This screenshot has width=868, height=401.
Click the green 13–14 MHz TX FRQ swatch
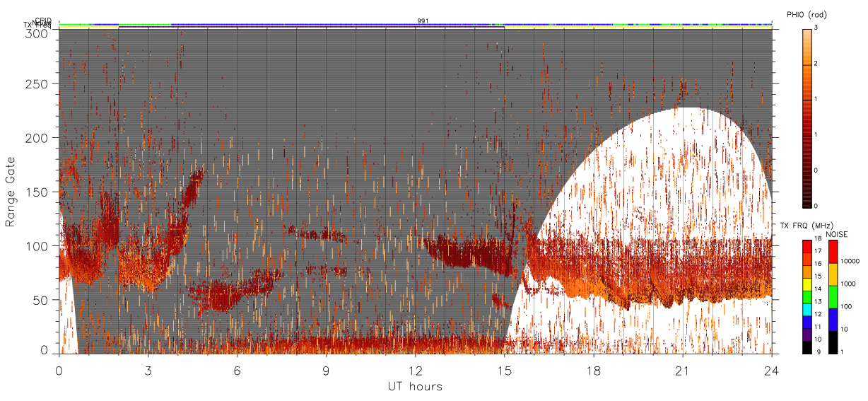(807, 297)
